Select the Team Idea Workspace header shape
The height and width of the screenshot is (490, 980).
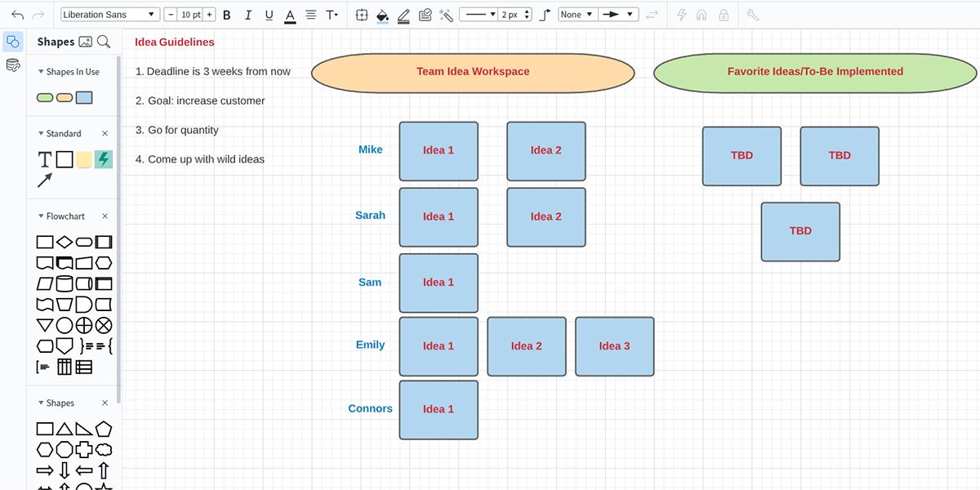(x=473, y=72)
